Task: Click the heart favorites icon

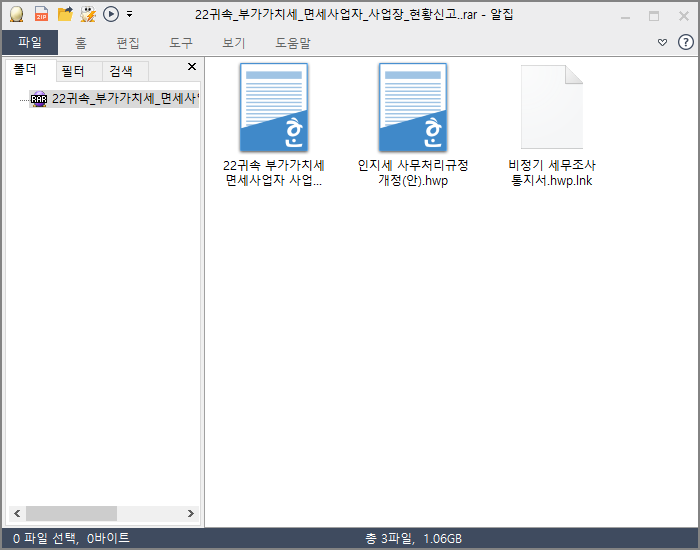Action: click(x=662, y=42)
